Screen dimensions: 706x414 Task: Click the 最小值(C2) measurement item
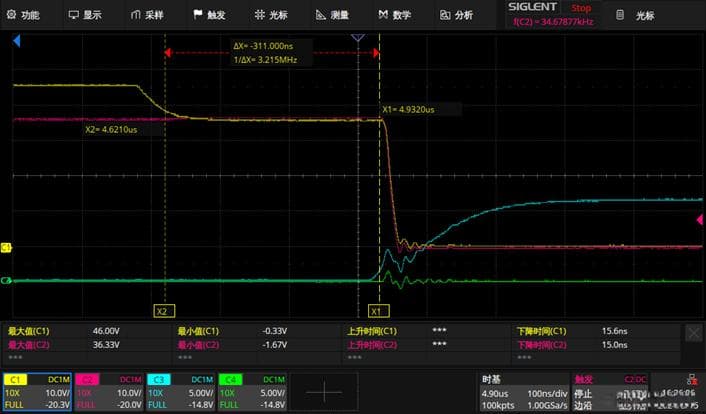click(198, 345)
